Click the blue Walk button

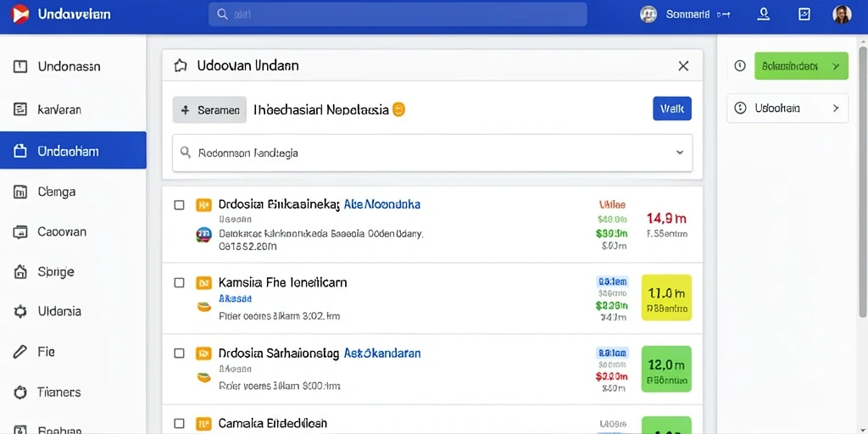tap(672, 109)
